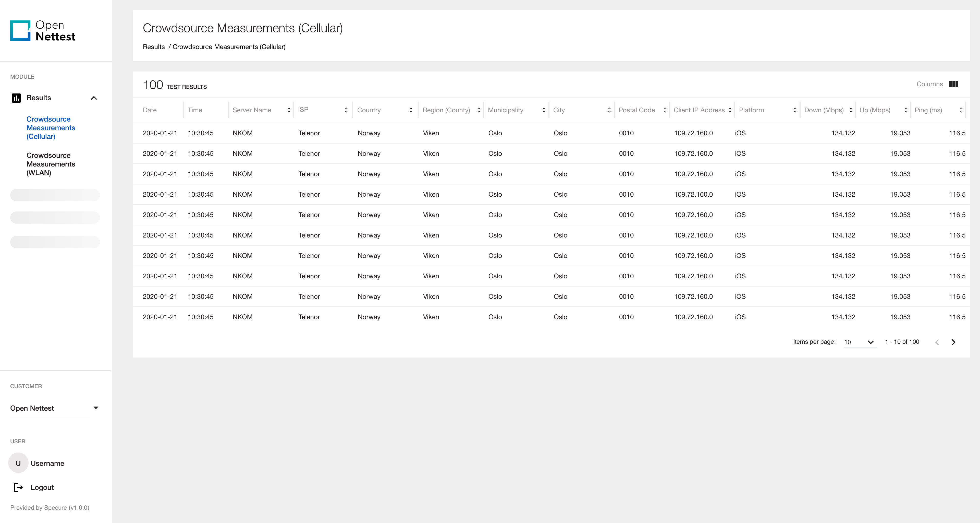Click the Logout arrow icon
Viewport: 980px width, 523px height.
point(18,487)
